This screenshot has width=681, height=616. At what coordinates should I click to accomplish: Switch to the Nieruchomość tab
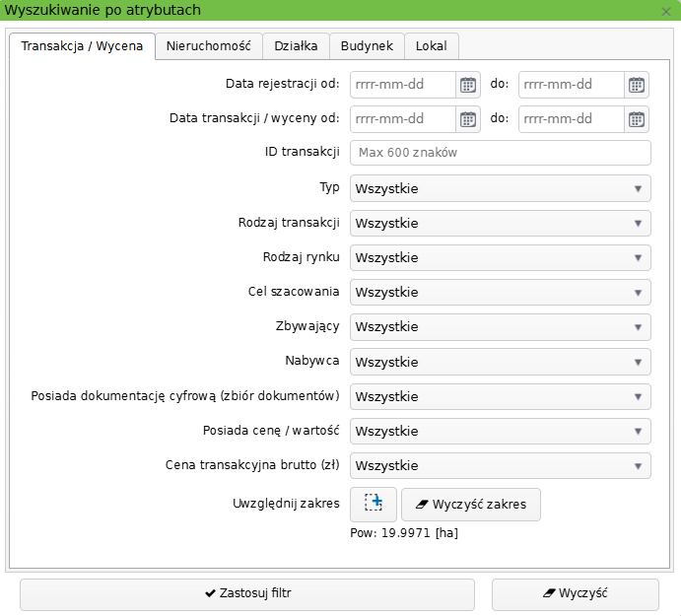208,46
